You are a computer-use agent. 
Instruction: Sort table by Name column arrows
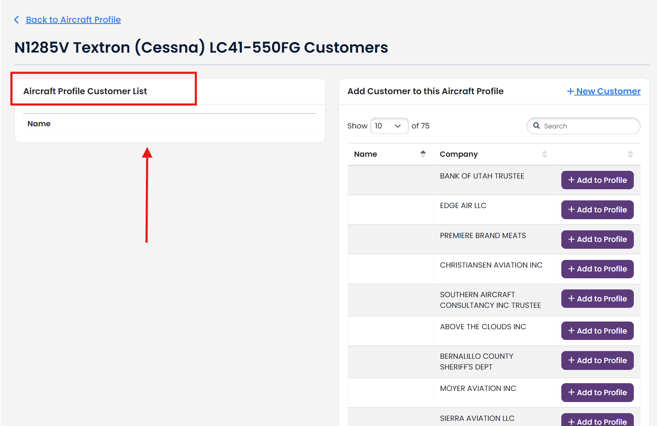(423, 154)
